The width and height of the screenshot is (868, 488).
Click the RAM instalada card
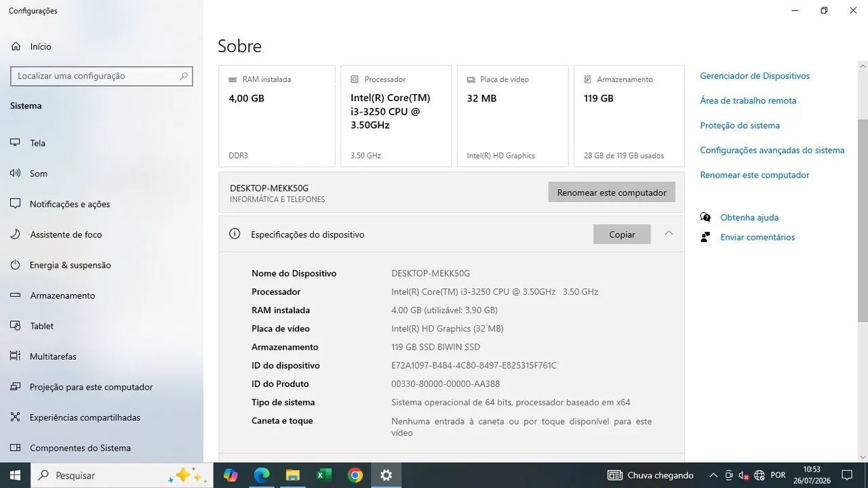[x=277, y=116]
